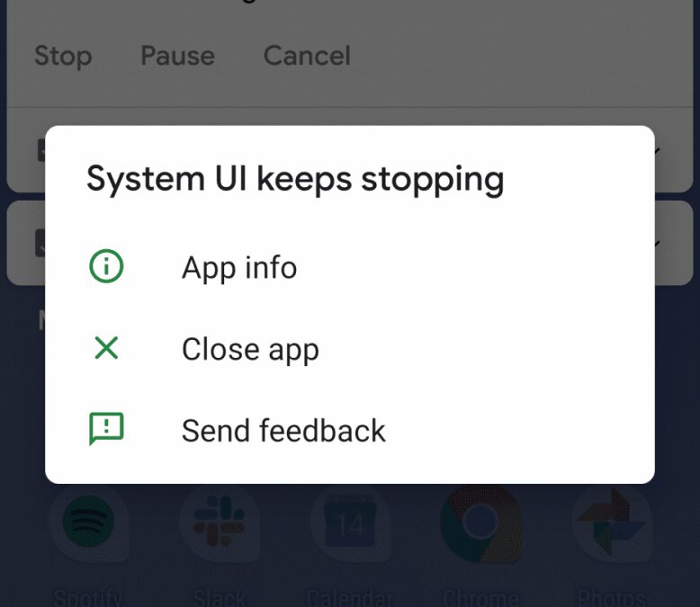Open the Slack app icon
The image size is (700, 607).
click(219, 521)
